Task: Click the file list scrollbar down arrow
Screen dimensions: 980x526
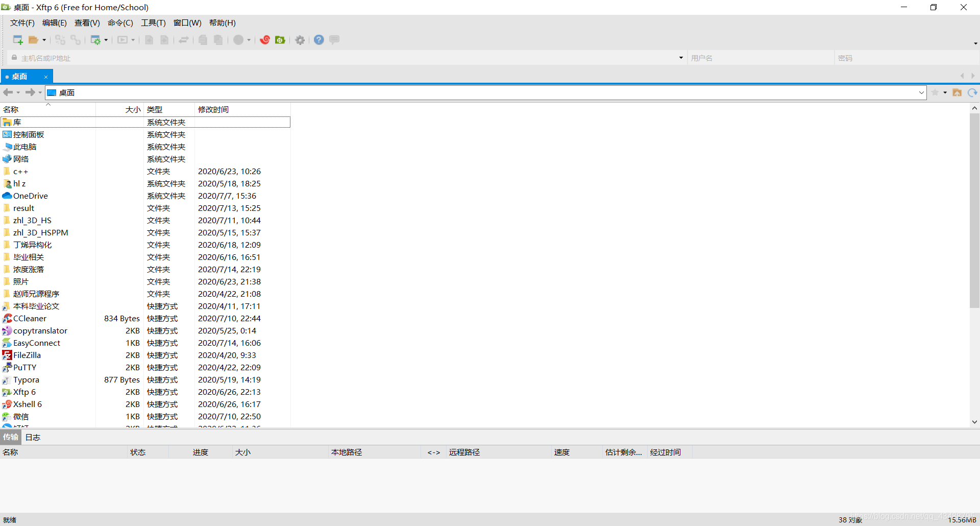Action: click(974, 422)
